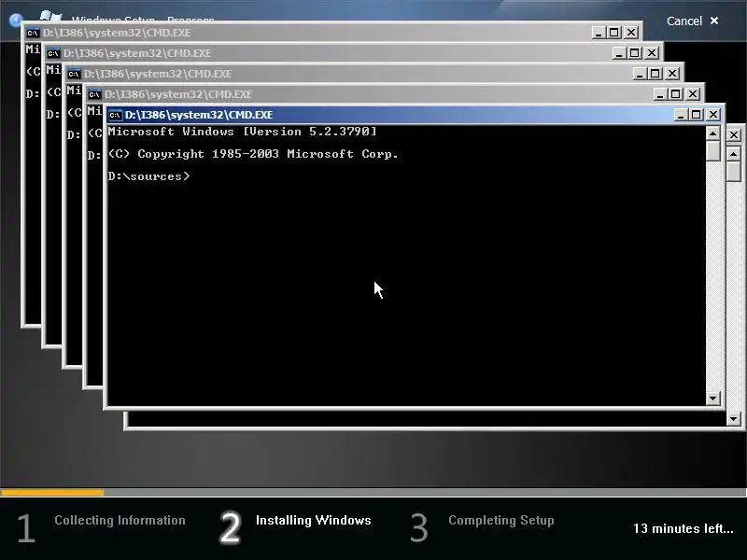Click Cancel in Windows Setup header

692,21
